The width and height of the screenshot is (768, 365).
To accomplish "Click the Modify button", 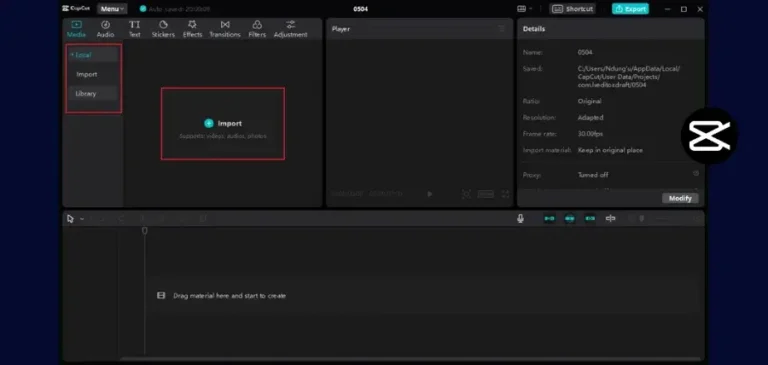I will [680, 198].
